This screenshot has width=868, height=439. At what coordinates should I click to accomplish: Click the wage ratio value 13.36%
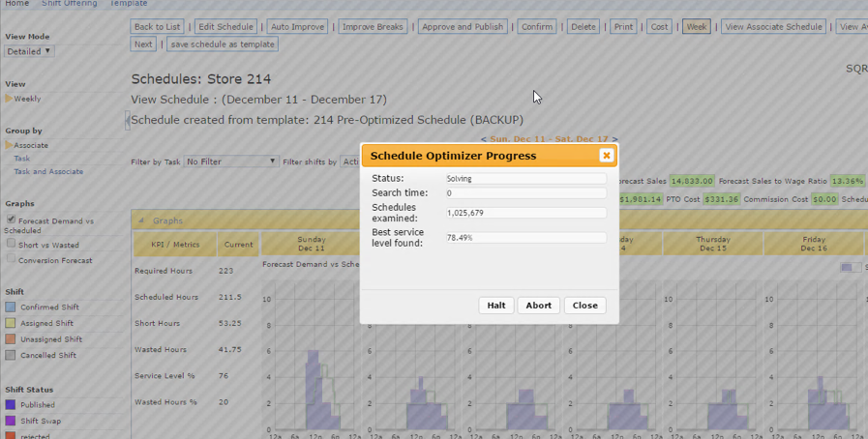pos(848,181)
